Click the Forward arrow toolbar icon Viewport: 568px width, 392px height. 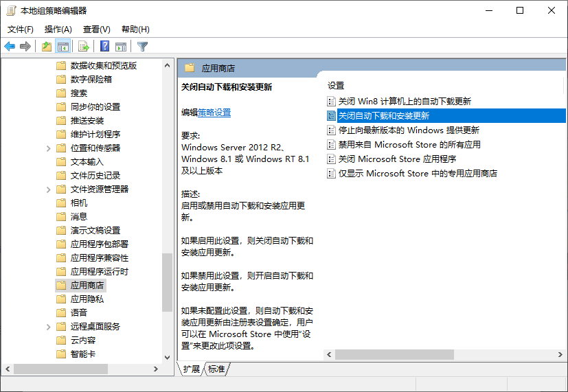[25, 46]
